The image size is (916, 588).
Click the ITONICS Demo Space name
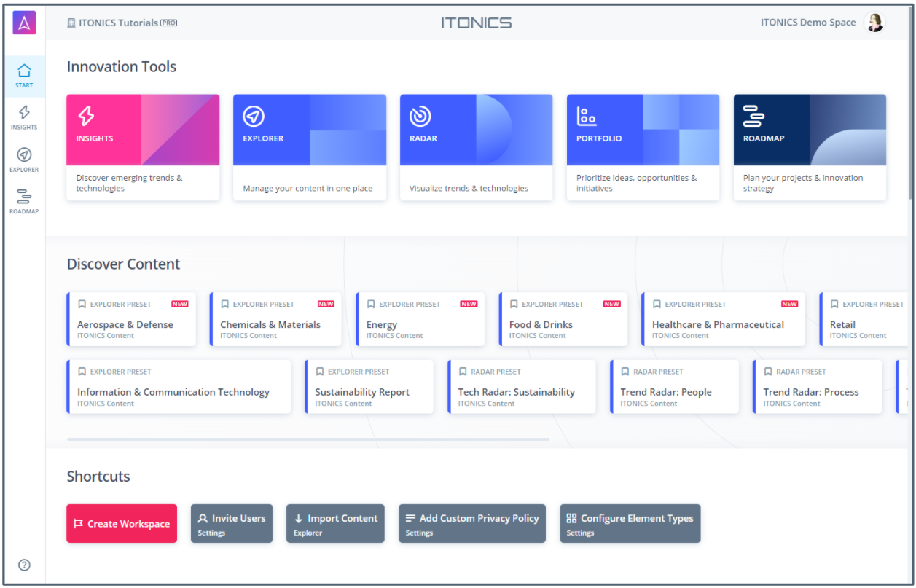coord(808,23)
